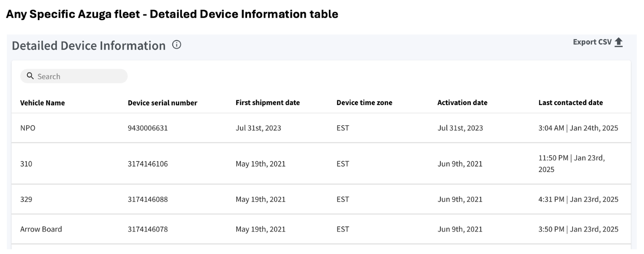Sort by First shipment date column header
This screenshot has width=644, height=254.
(268, 103)
